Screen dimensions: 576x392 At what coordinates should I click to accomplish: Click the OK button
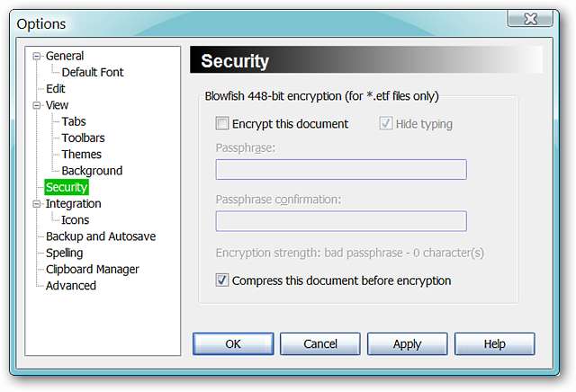tap(233, 343)
